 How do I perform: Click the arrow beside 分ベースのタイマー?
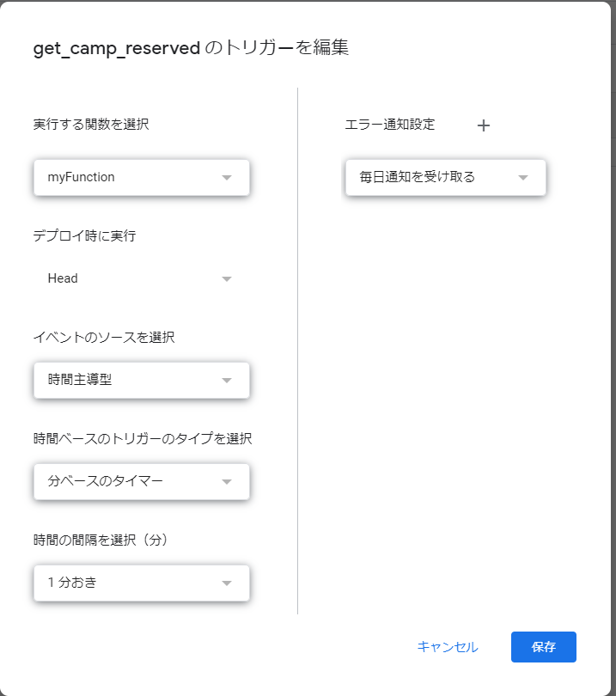click(x=227, y=481)
